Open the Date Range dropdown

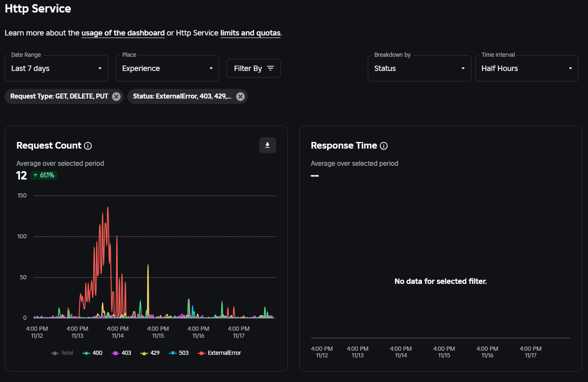tap(56, 68)
